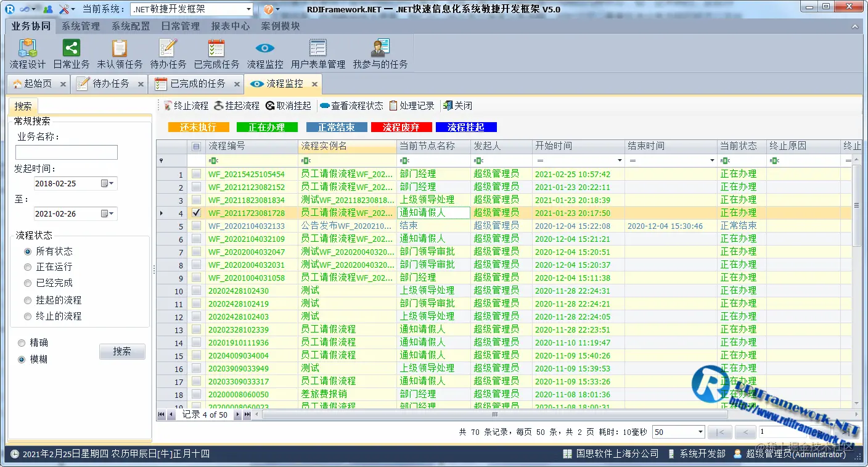Image resolution: width=868 pixels, height=467 pixels.
Task: Check the row 1 checkbox WF_20215425105454
Action: [x=196, y=174]
